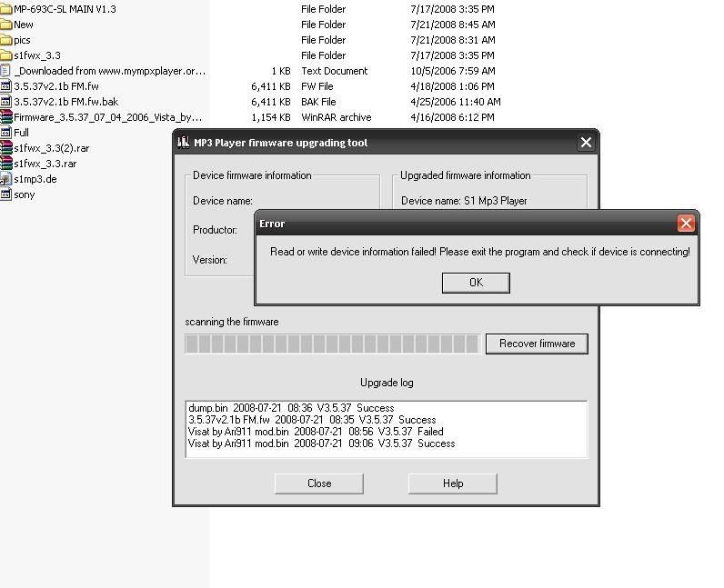Select the s1fwx_3.3 folder icon

[x=6, y=55]
